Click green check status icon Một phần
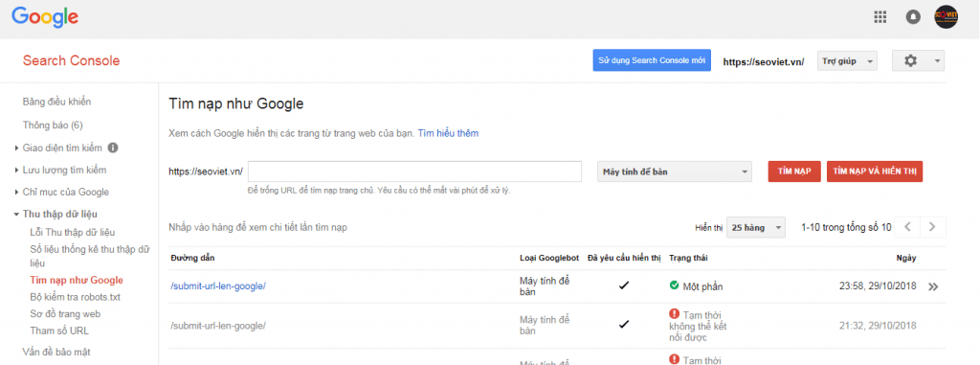 [674, 285]
